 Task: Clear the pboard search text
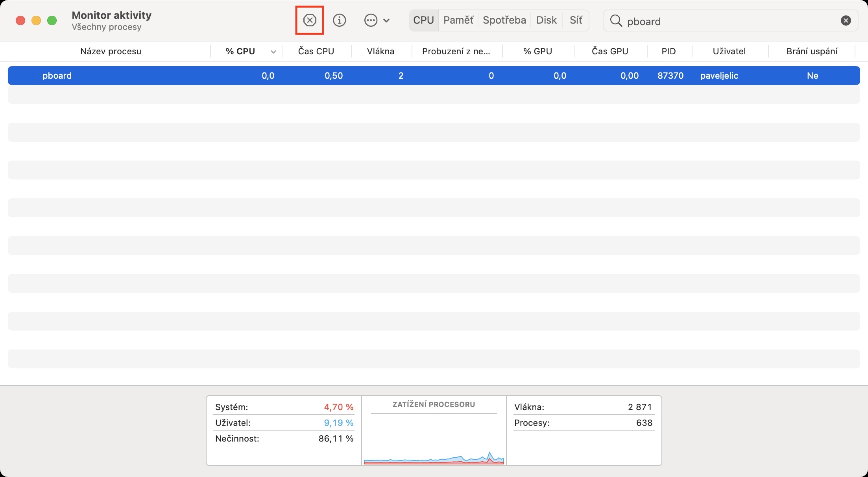[x=846, y=20]
